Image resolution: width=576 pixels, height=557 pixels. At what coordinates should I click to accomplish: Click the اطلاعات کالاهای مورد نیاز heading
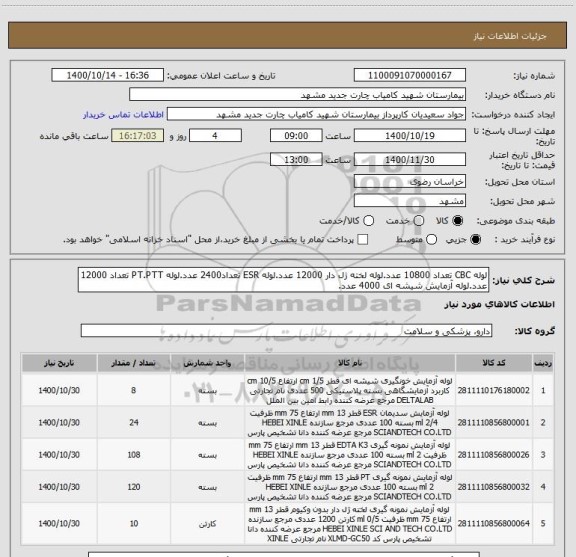499,305
